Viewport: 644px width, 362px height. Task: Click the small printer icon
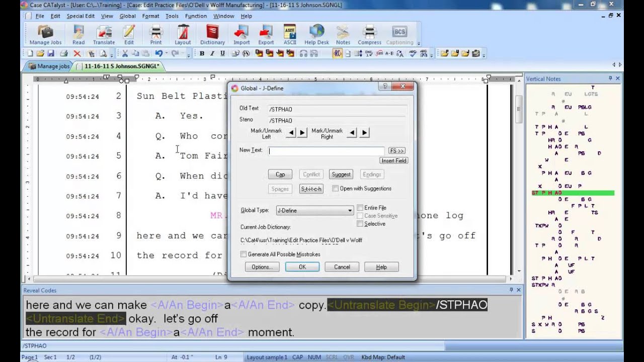(64, 53)
